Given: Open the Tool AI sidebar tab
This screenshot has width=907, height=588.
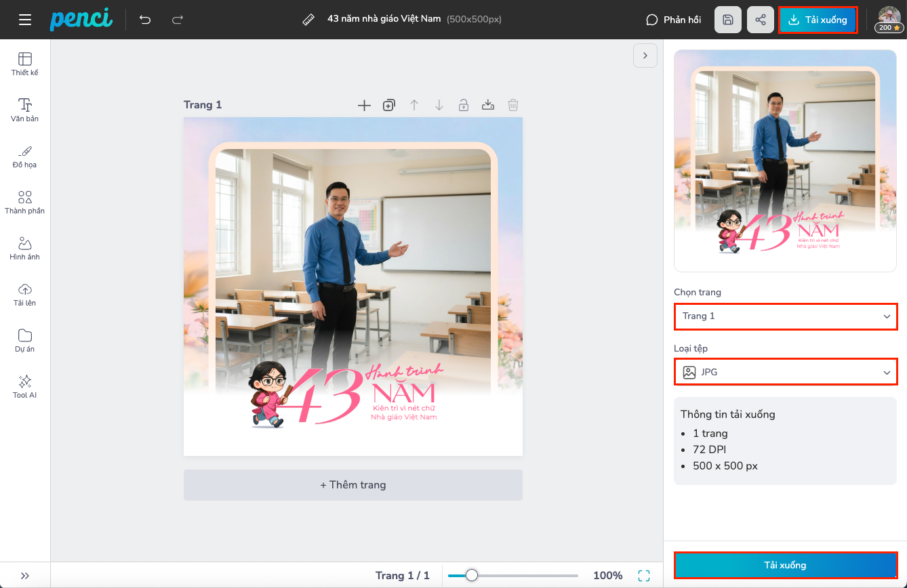Looking at the screenshot, I should coord(25,385).
